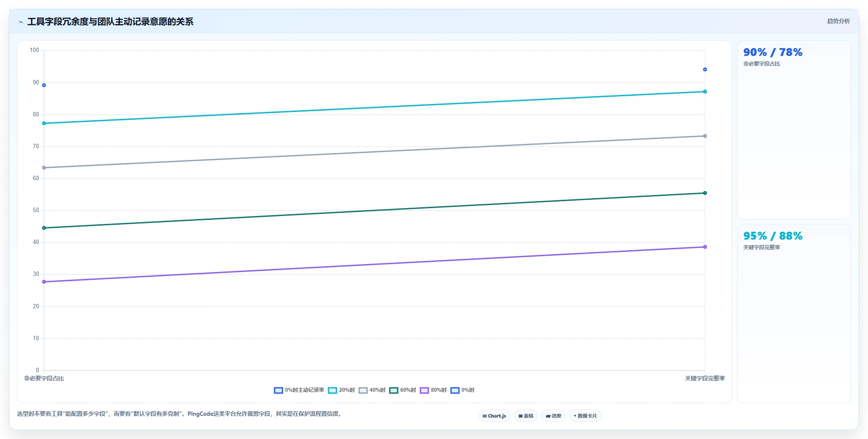The width and height of the screenshot is (868, 439).
Task: Click the x-axis label 非必要字段占比
Action: (x=44, y=379)
